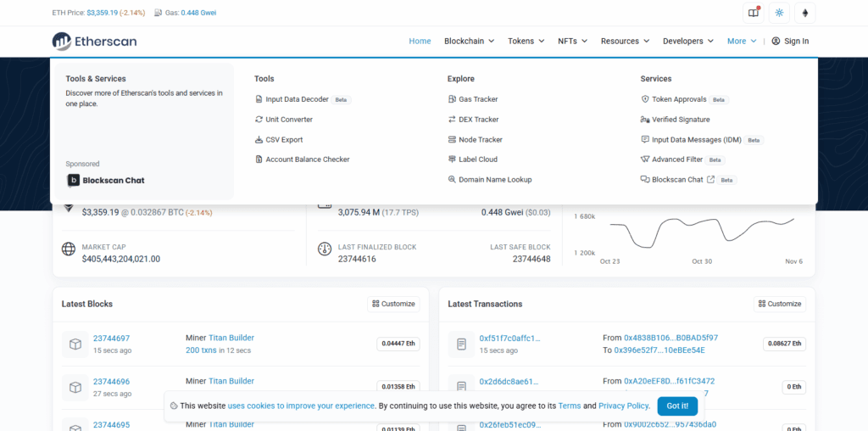The width and height of the screenshot is (868, 431).
Task: Click the CSV Export download icon
Action: [259, 140]
